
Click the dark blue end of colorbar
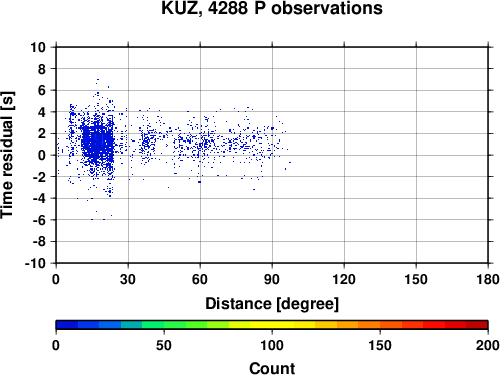pyautogui.click(x=67, y=325)
